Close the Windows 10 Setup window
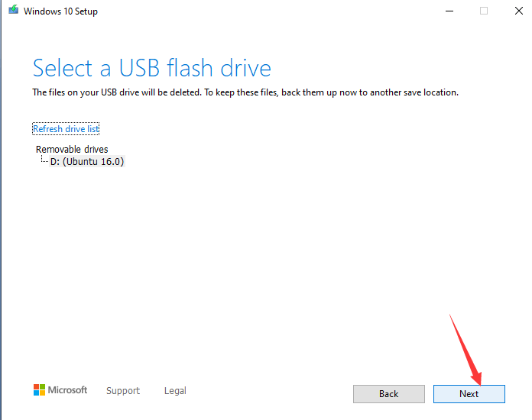This screenshot has width=532, height=420. pyautogui.click(x=518, y=11)
